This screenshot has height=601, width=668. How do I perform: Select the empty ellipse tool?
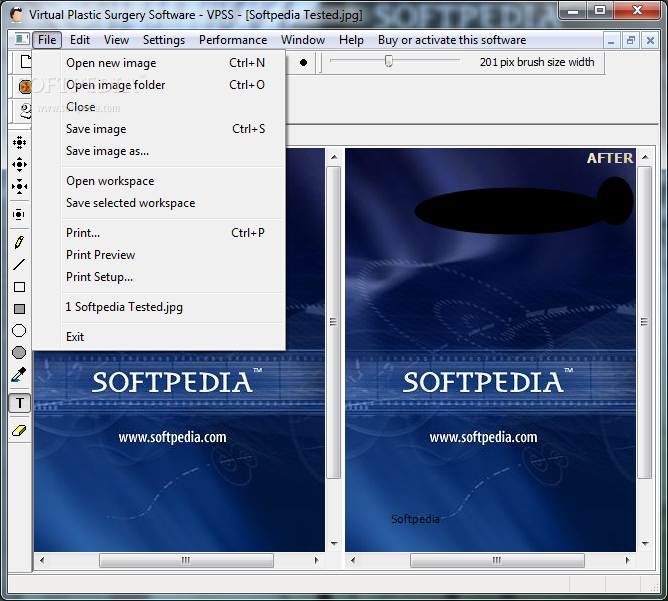19,331
